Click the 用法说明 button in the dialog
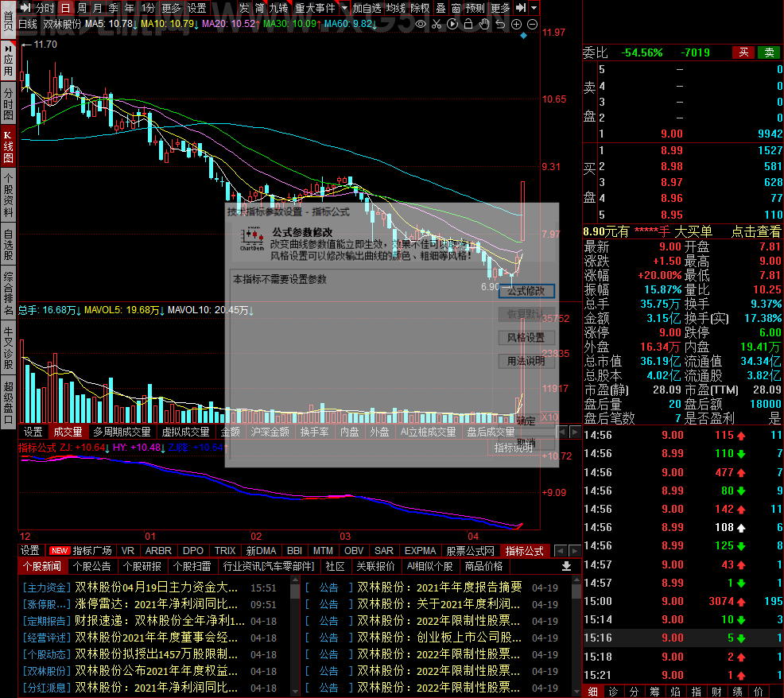 click(526, 361)
